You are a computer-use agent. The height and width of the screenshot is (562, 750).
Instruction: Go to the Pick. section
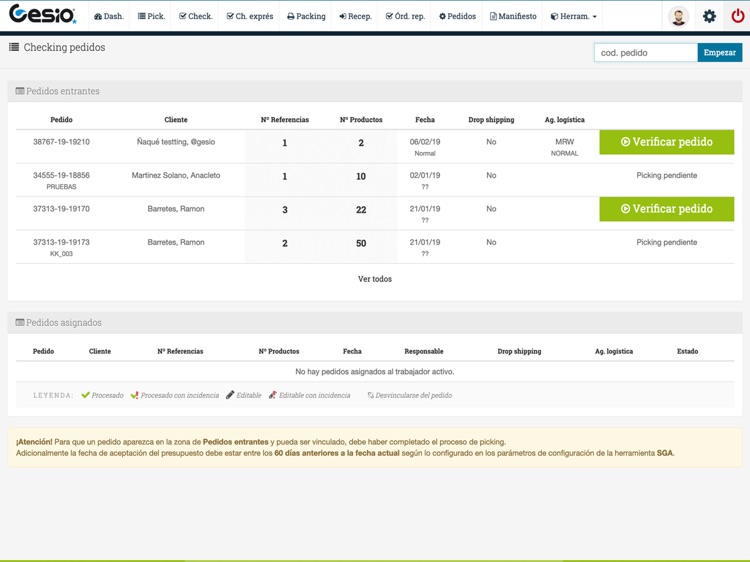click(x=151, y=16)
